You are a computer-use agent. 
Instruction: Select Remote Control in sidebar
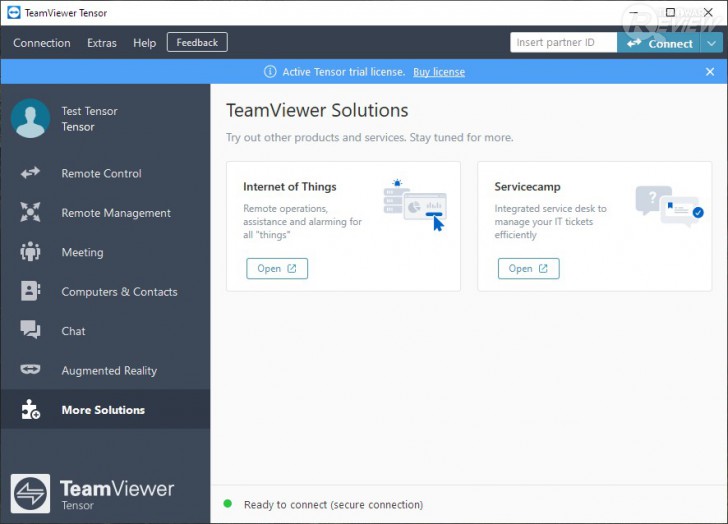click(105, 173)
